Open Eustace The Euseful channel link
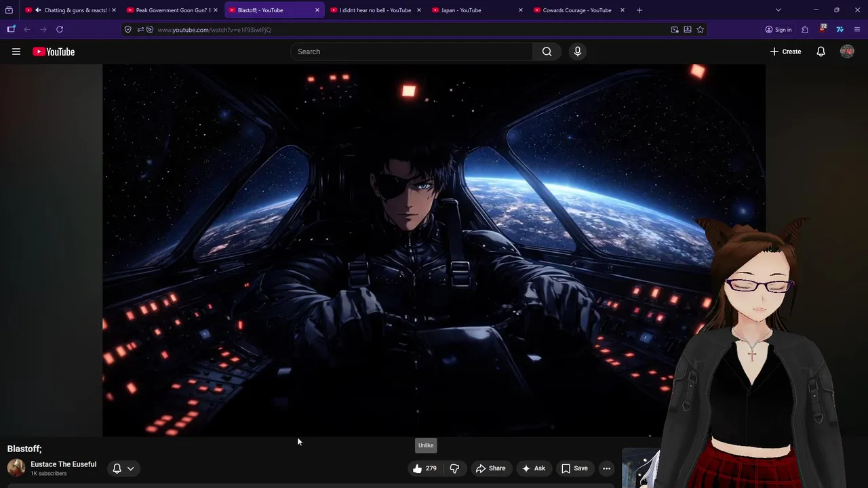The width and height of the screenshot is (868, 488). 64,464
